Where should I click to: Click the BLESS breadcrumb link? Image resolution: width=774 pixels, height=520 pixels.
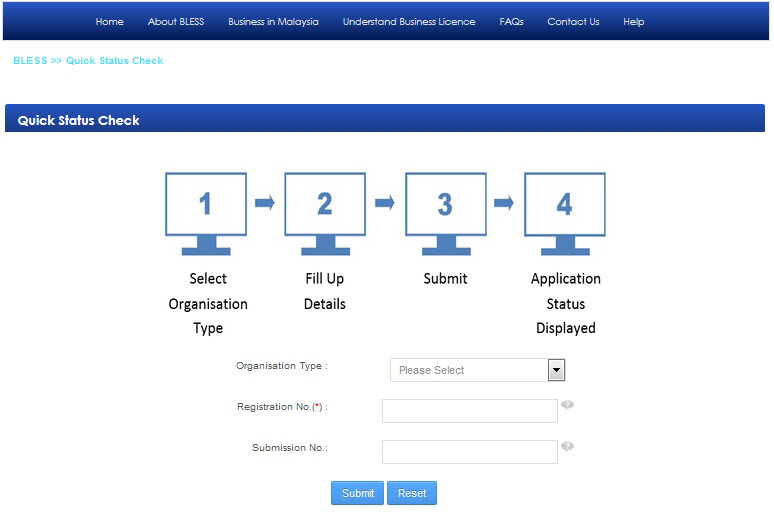click(x=30, y=61)
